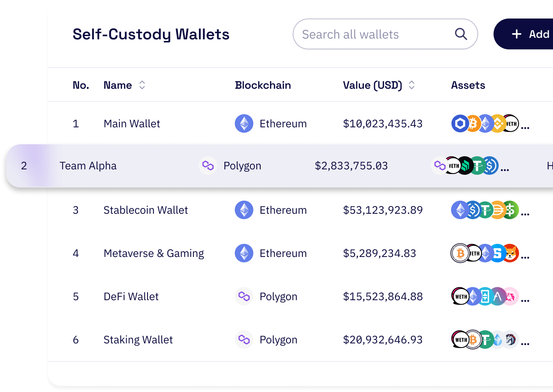Click the Ethereum icon in Main Wallet row
Screen dimensions: 553x392
pyautogui.click(x=244, y=123)
